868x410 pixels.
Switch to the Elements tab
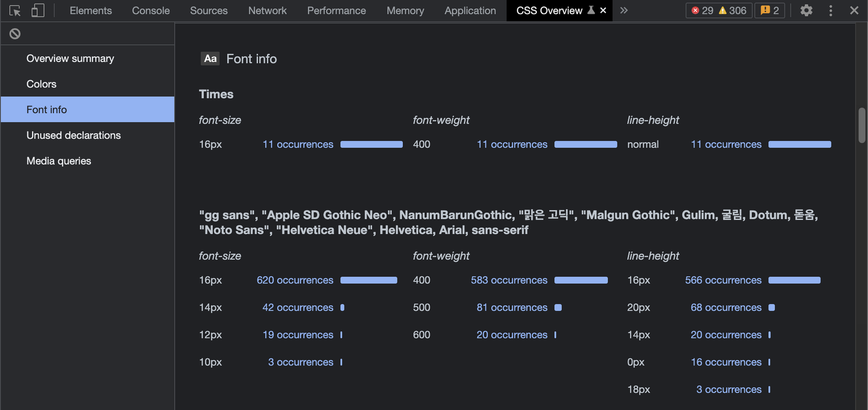click(x=91, y=10)
